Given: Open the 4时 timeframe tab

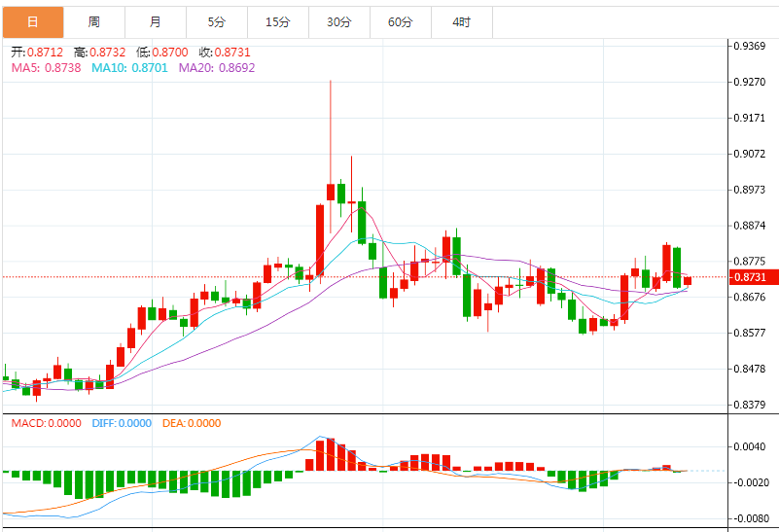Looking at the screenshot, I should point(462,22).
